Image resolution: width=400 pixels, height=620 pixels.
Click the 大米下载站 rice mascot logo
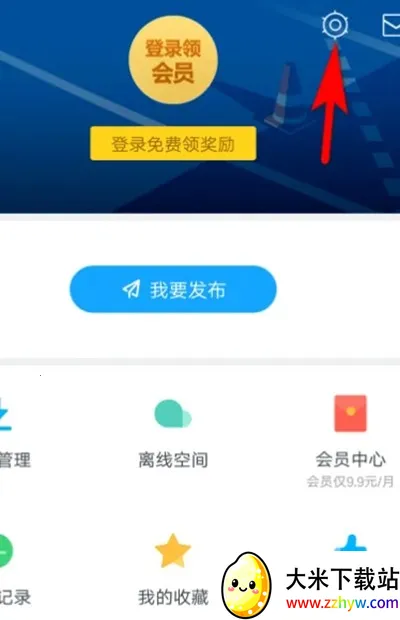(x=247, y=585)
